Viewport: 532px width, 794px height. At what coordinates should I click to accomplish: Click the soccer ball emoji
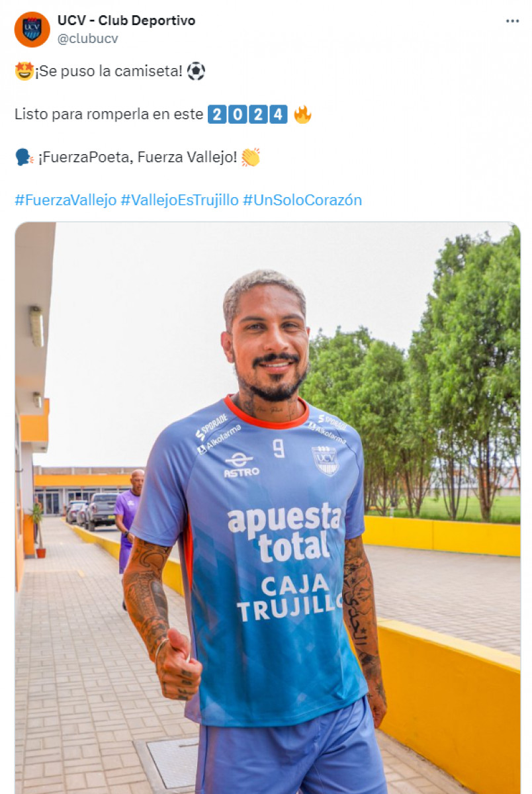pyautogui.click(x=196, y=71)
